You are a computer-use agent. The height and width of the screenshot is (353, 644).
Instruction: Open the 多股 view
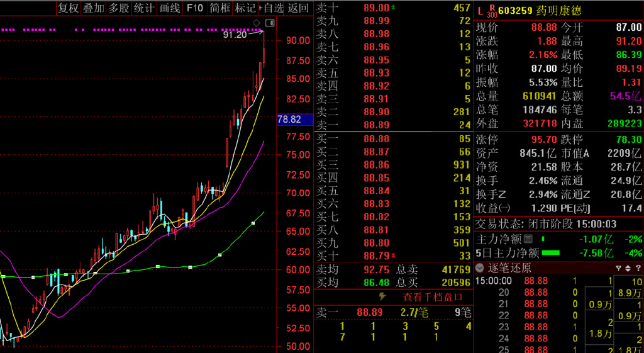pos(119,8)
